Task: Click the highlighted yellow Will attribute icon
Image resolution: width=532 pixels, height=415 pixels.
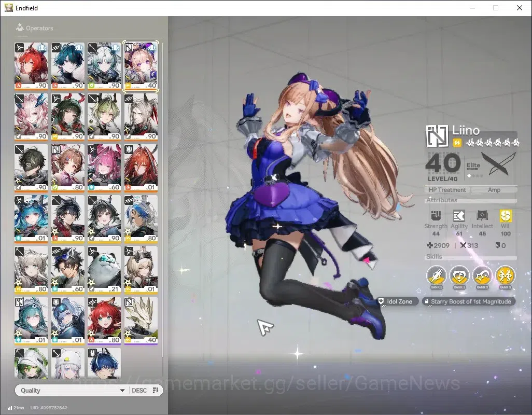Action: (506, 215)
